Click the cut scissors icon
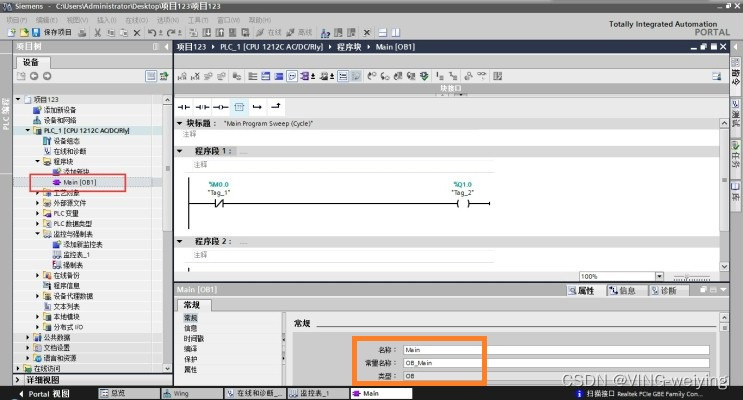The image size is (743, 400). [97, 33]
